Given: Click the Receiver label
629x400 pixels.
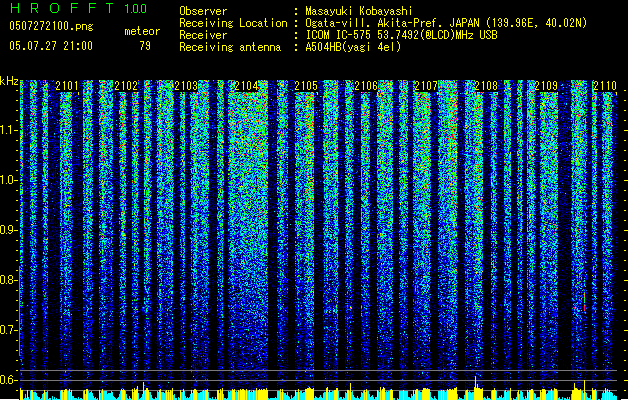Looking at the screenshot, I should tap(203, 35).
